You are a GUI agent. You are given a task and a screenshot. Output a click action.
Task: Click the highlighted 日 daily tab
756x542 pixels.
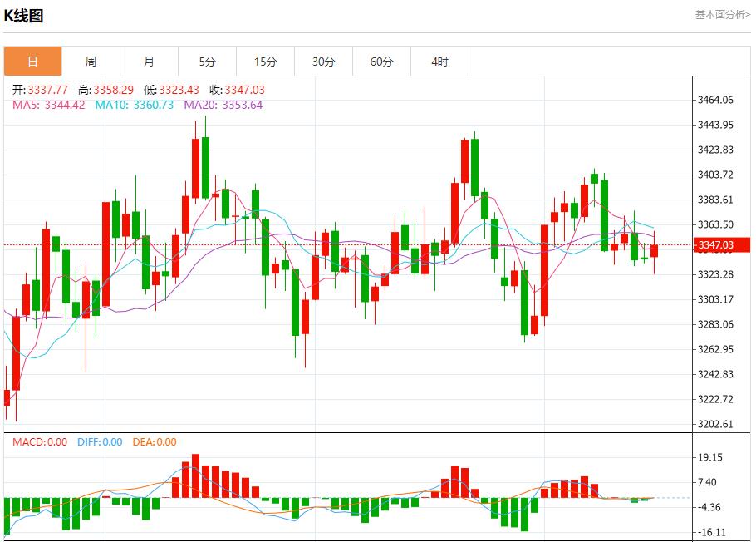tap(32, 61)
